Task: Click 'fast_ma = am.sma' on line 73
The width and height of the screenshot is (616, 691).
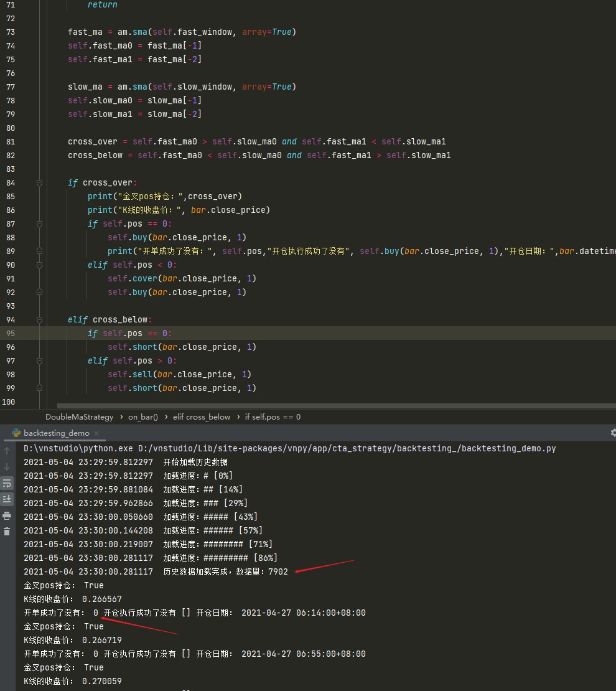Action: click(x=108, y=32)
